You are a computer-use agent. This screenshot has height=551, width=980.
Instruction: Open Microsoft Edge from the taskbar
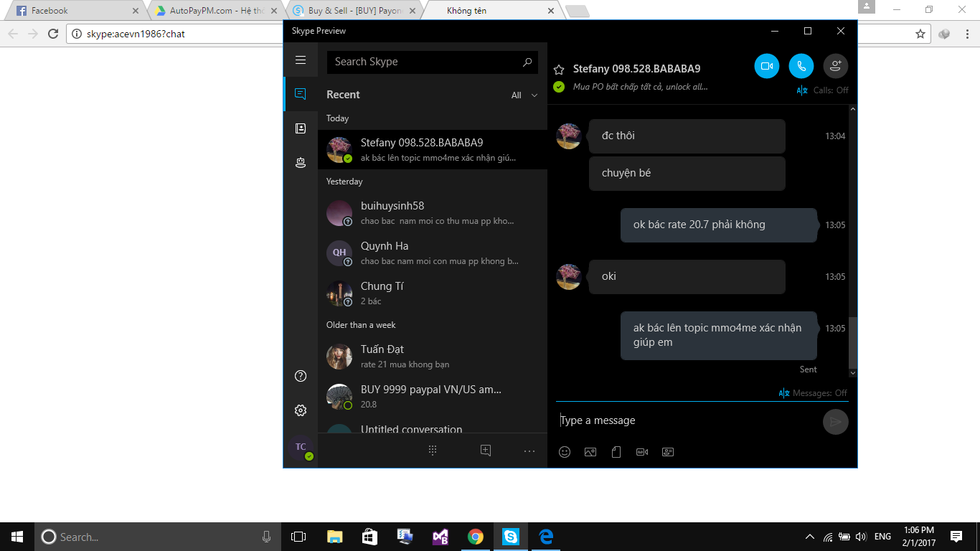(546, 537)
